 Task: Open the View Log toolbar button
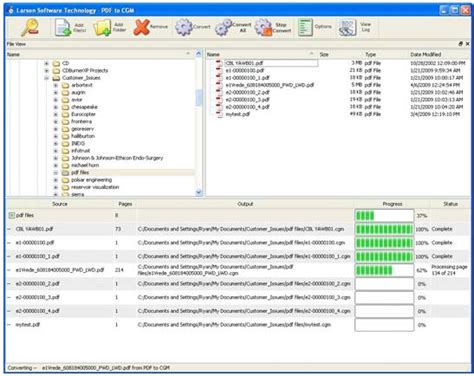(355, 27)
